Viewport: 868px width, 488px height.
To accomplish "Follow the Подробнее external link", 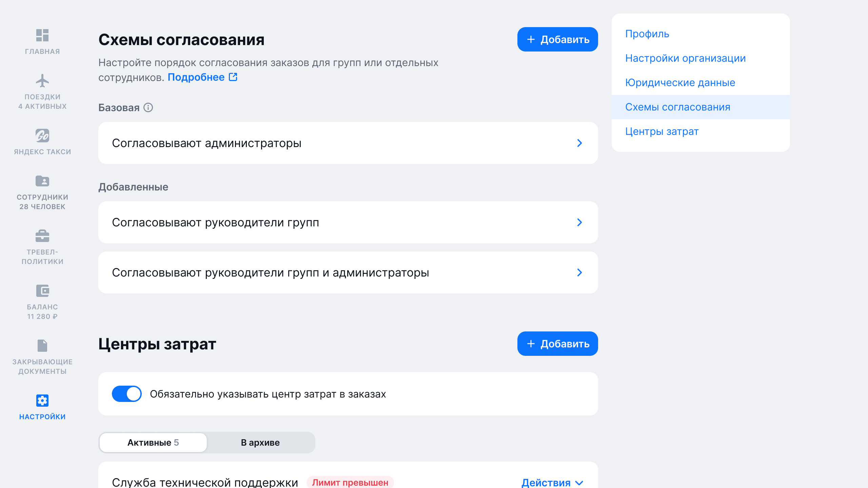I will click(x=202, y=77).
